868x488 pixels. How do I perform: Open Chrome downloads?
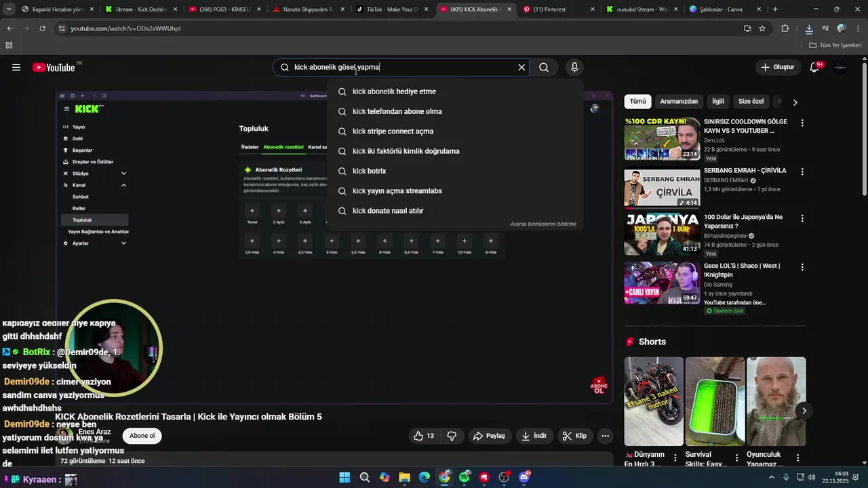point(809,28)
